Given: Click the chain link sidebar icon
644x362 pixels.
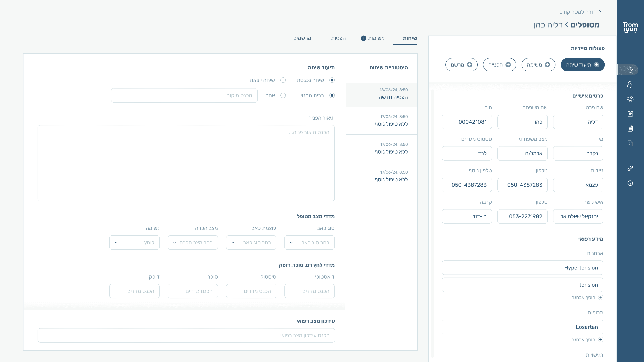Looking at the screenshot, I should [x=630, y=168].
